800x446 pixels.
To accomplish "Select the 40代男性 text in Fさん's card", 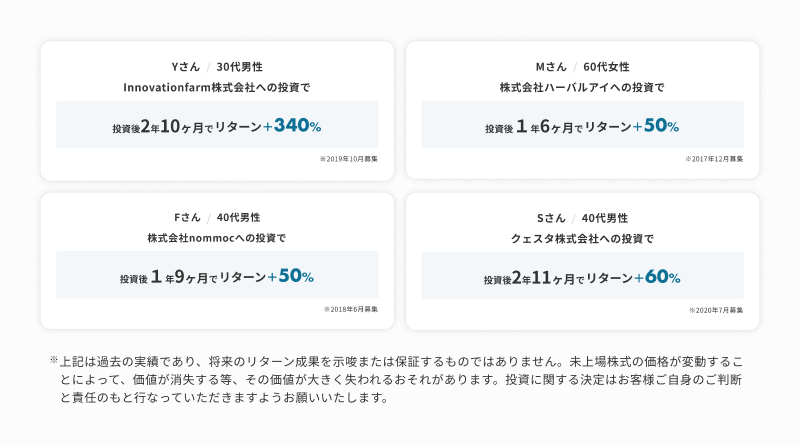I will tap(238, 217).
